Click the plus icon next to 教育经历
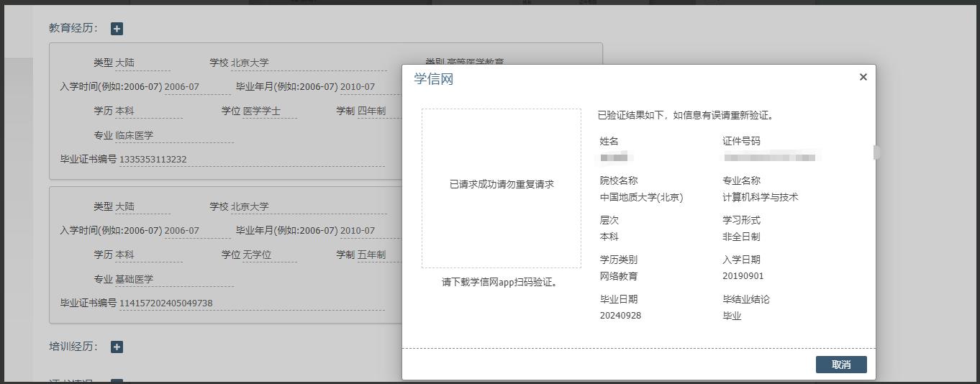The height and width of the screenshot is (384, 980). [x=117, y=29]
